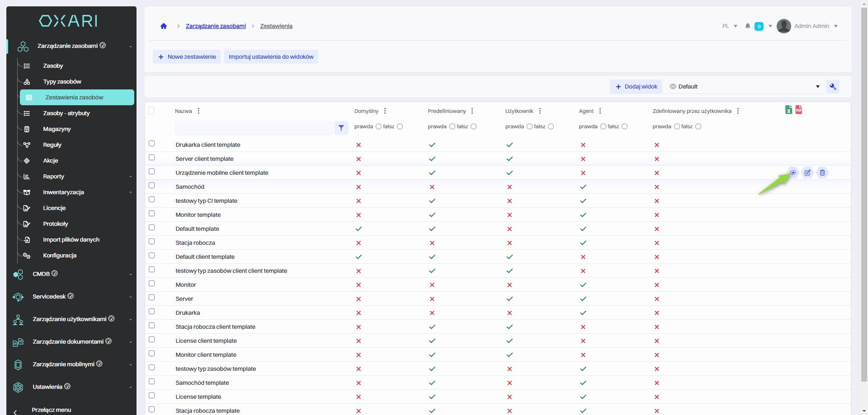Viewport: 868px width, 415px height.
Task: Check the Drukarka client template checkbox
Action: pyautogui.click(x=152, y=144)
